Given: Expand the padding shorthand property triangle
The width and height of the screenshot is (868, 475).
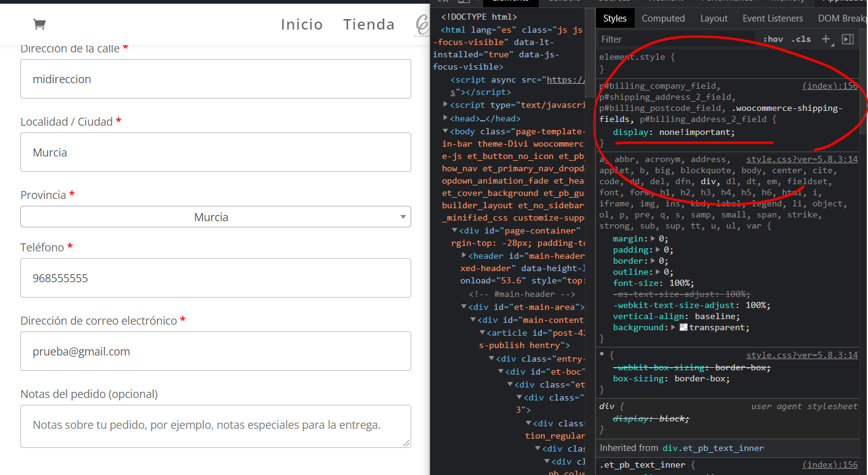Looking at the screenshot, I should tap(659, 250).
